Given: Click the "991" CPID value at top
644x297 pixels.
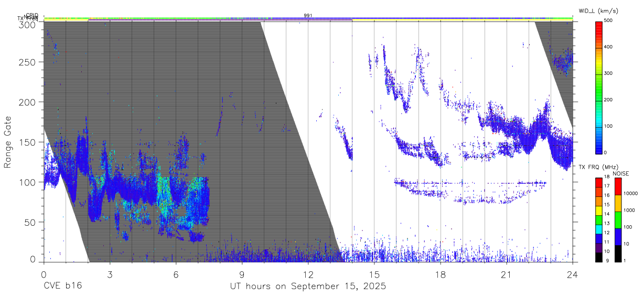Looking at the screenshot, I should pyautogui.click(x=308, y=16).
